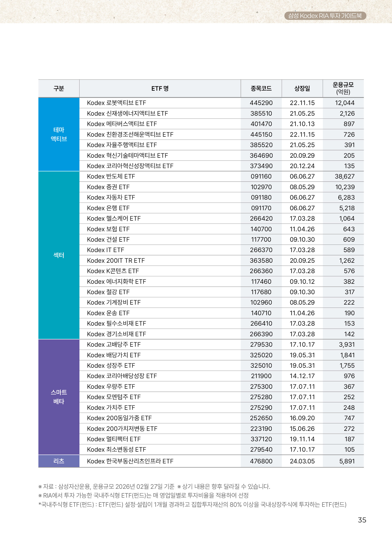The image size is (392, 538).
Task: Click 'Kodex 철강 ETF' name
Action: click(108, 292)
